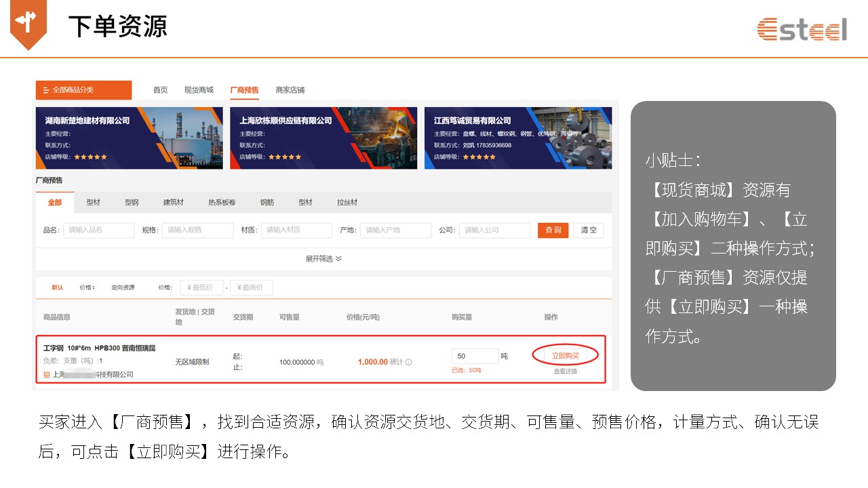
Task: Click the 立即购买 button
Action: [x=566, y=356]
